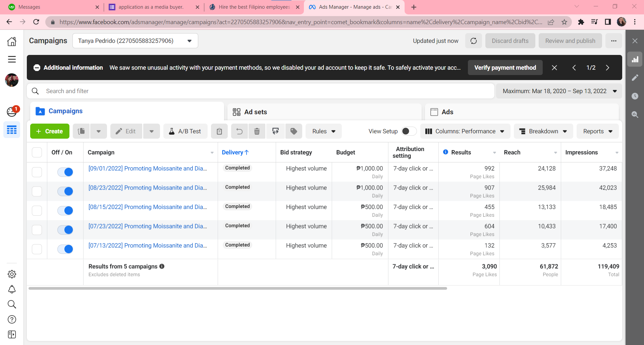
Task: Open the inspect magnifier in right rail
Action: (x=635, y=115)
